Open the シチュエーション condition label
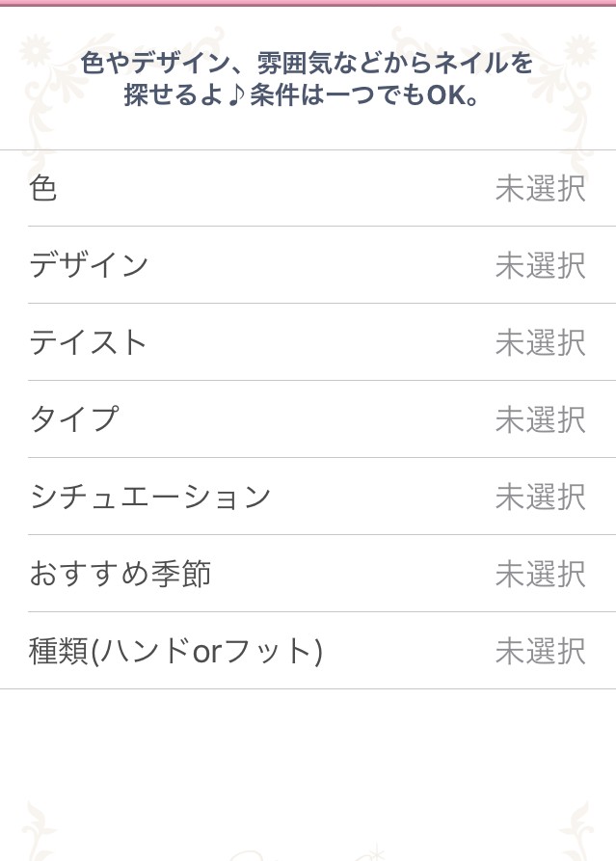616x861 pixels. (150, 497)
